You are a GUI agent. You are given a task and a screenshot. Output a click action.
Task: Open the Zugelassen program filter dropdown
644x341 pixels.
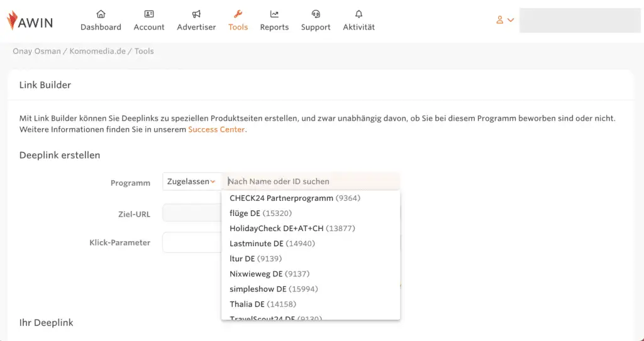coord(192,181)
